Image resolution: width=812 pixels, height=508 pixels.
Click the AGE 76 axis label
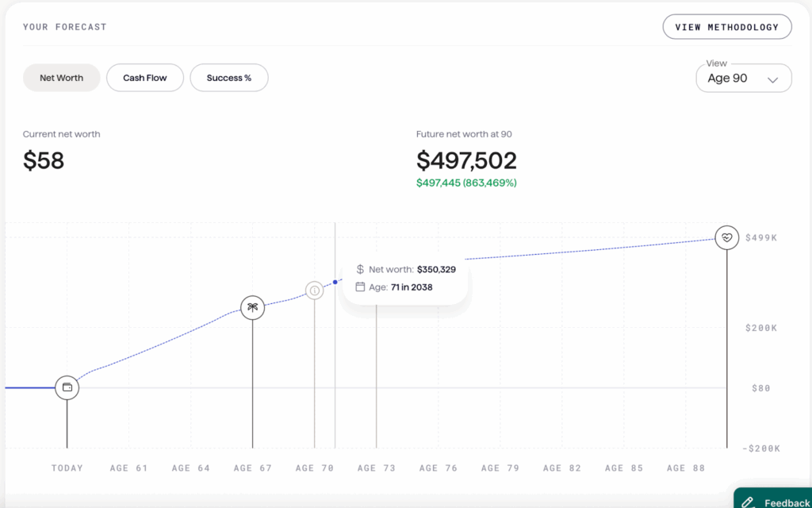pyautogui.click(x=439, y=468)
